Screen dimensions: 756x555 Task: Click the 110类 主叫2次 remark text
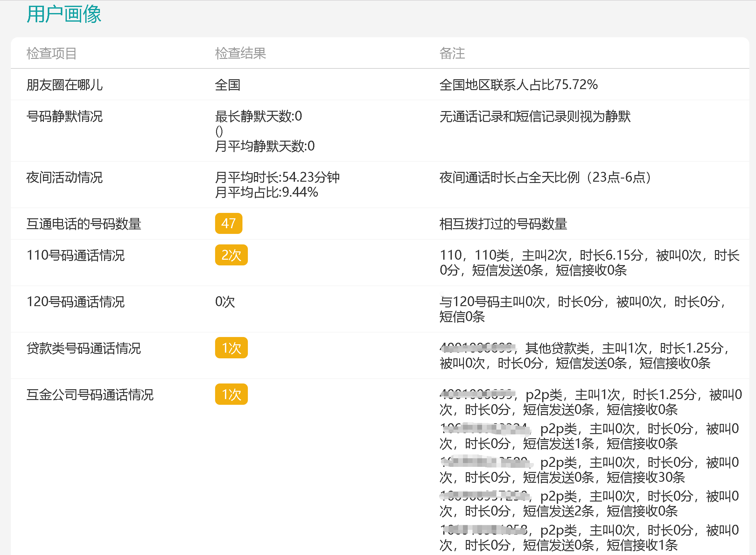(589, 263)
